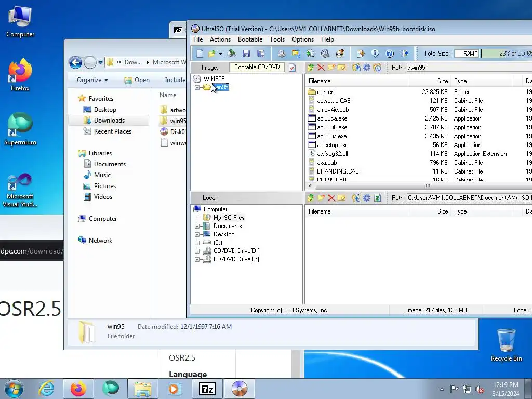This screenshot has height=399, width=532.
Task: Expand the (C:) drive node
Action: [x=197, y=243]
